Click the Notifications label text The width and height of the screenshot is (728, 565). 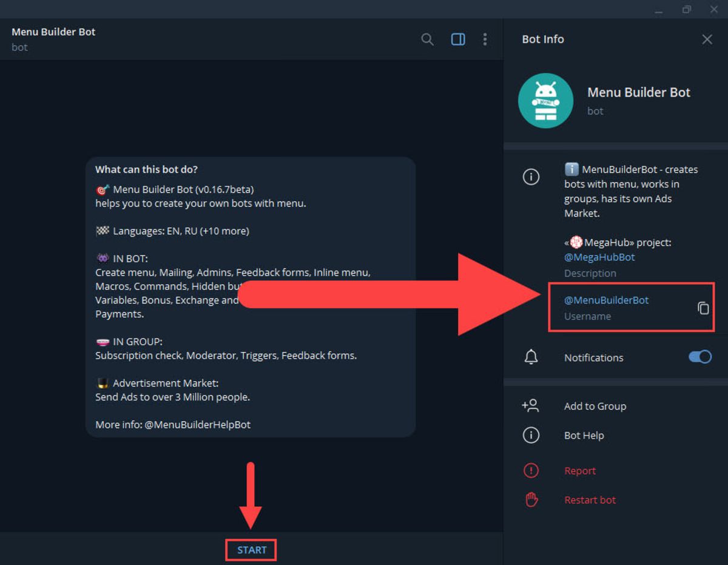click(x=594, y=357)
